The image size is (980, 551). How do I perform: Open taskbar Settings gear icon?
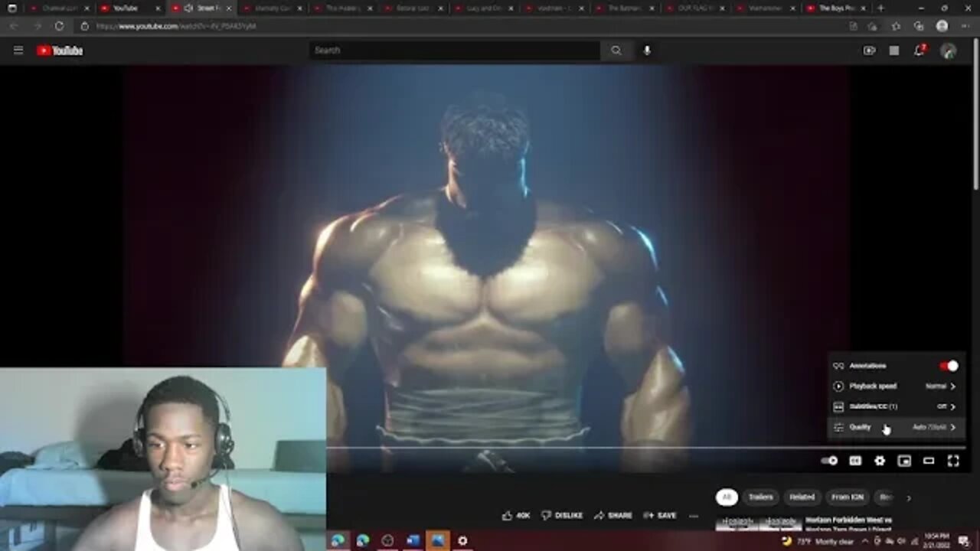coord(462,540)
